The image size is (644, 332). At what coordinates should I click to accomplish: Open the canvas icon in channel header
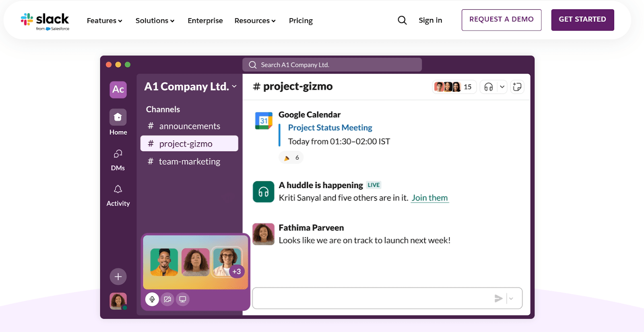click(x=517, y=87)
